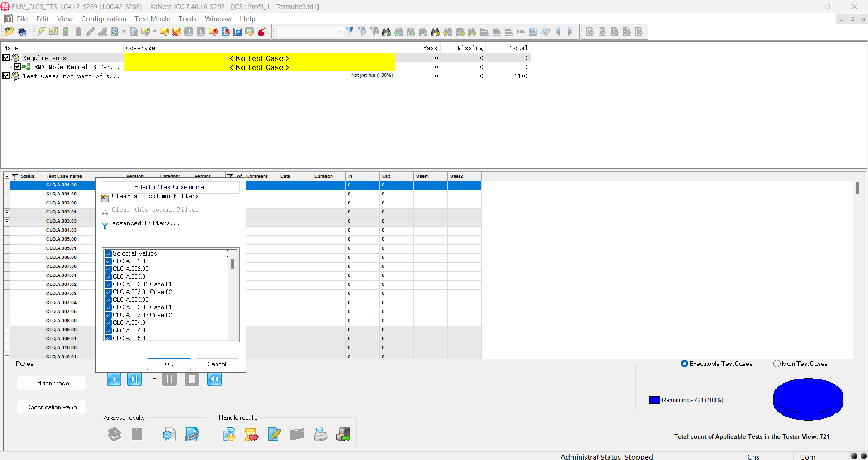Open the toolbar combo box dropdown
This screenshot has height=460, width=868.
pyautogui.click(x=339, y=32)
